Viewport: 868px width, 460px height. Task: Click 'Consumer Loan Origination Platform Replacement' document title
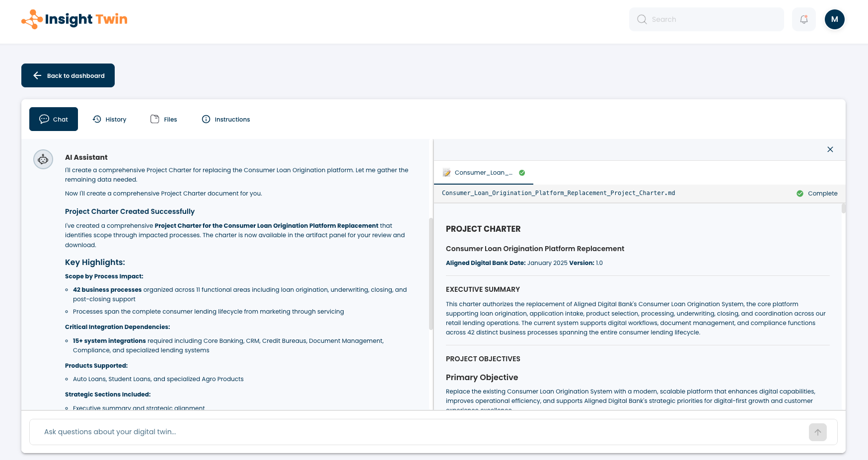[535, 249]
